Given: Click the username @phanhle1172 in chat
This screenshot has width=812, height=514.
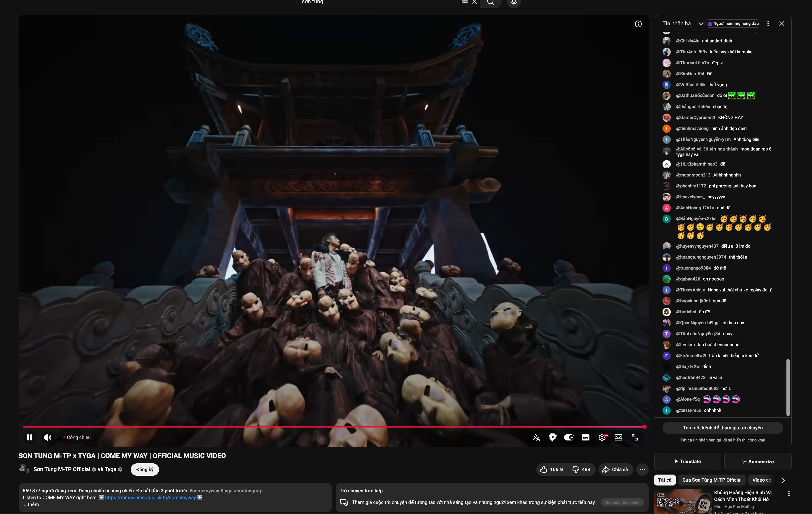Looking at the screenshot, I should (x=691, y=186).
